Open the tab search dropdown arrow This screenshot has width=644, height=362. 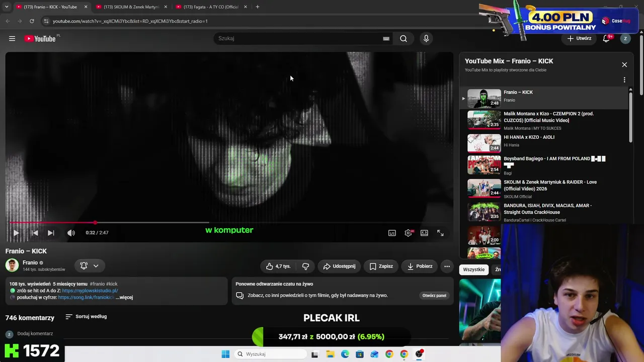coord(7,7)
